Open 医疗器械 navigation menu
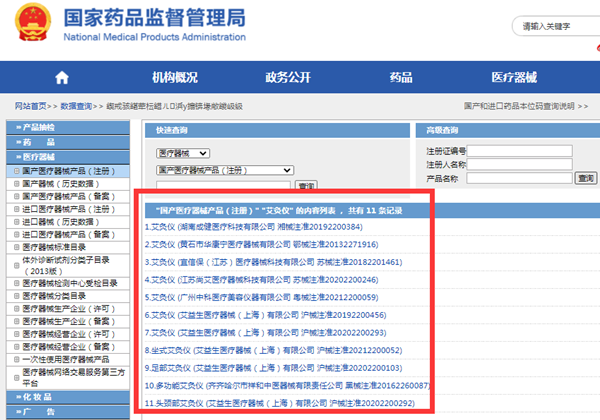Image resolution: width=600 pixels, height=420 pixels. pos(514,77)
